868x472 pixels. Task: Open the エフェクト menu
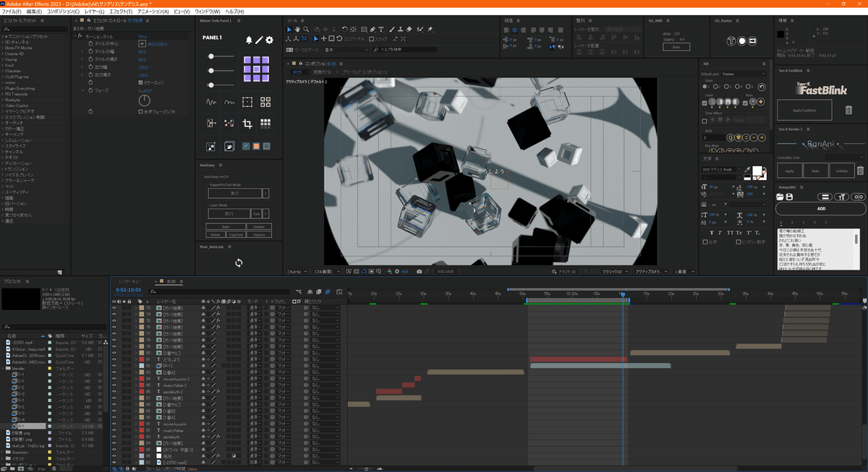point(121,12)
